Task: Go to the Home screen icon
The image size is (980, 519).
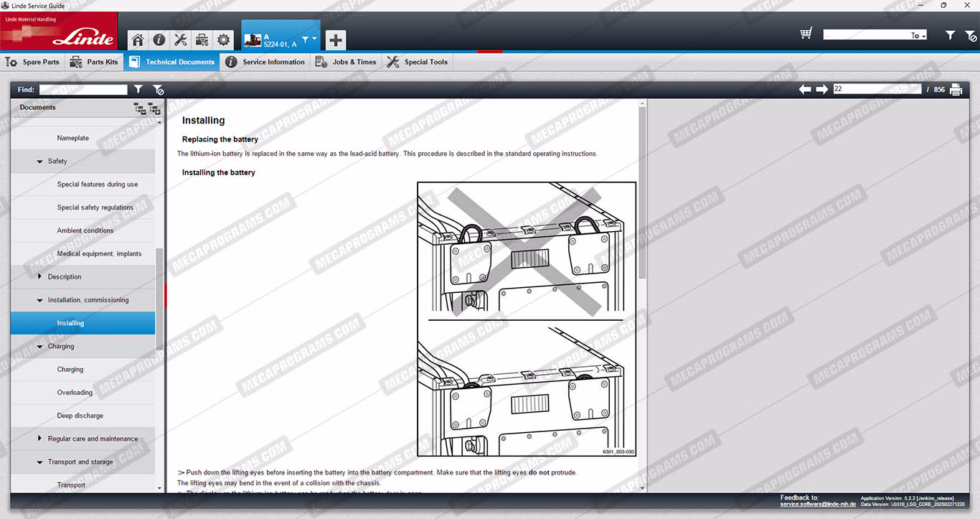Action: [138, 40]
